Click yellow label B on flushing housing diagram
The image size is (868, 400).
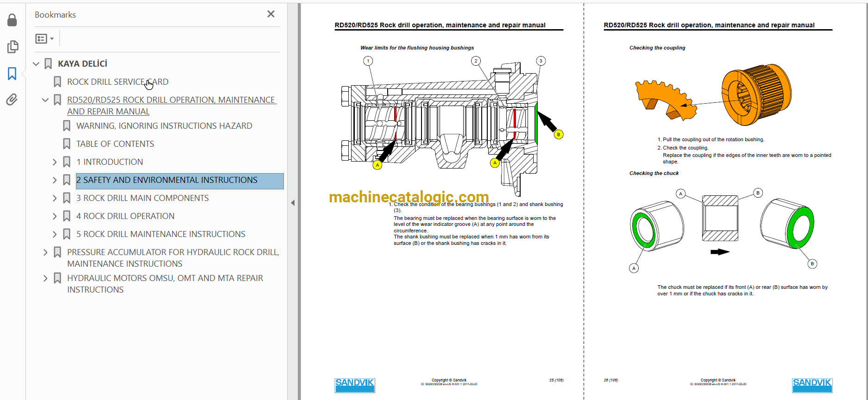tap(559, 134)
